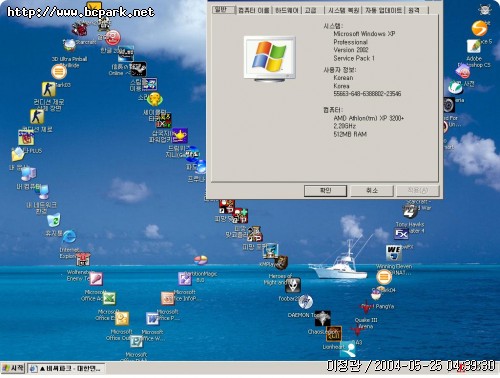Click the Microsoft Windows XP text line
This screenshot has width=500, height=378.
pos(364,34)
